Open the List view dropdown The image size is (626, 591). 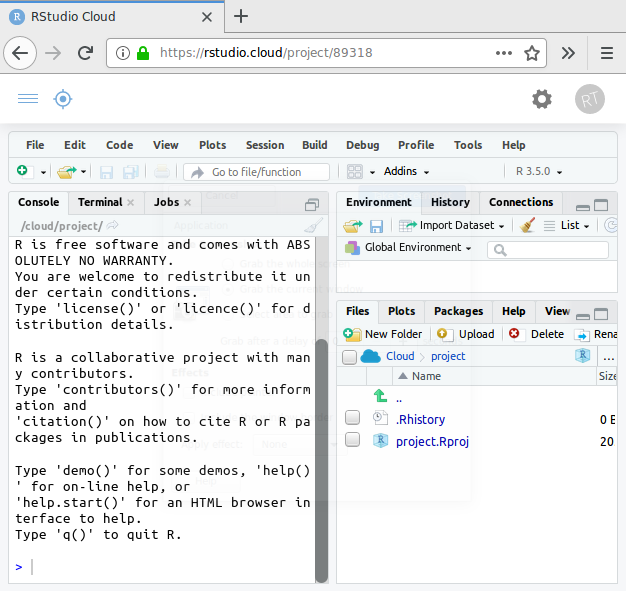tap(567, 226)
